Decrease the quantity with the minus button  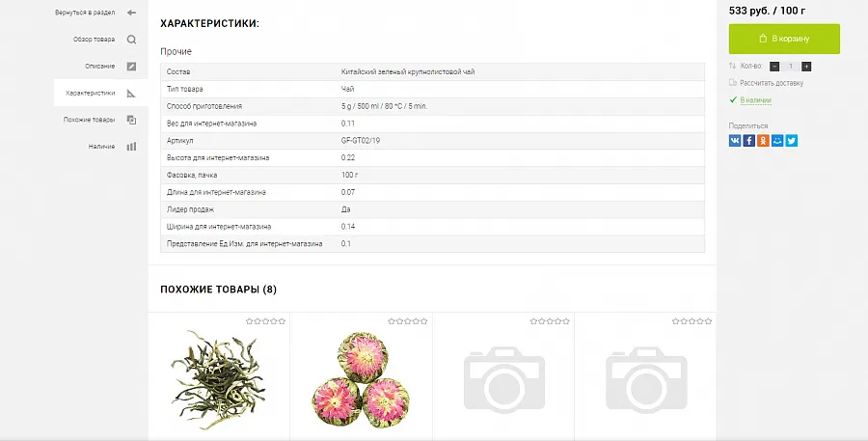click(774, 67)
